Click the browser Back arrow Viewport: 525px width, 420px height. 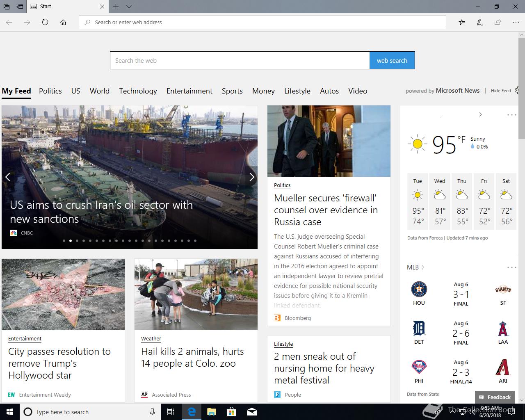coord(9,22)
